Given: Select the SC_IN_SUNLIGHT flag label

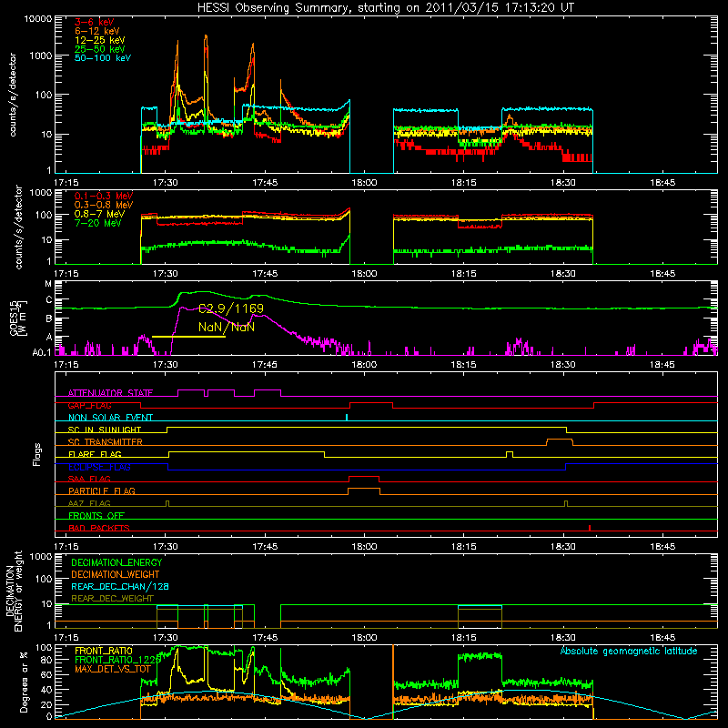Looking at the screenshot, I should 105,430.
